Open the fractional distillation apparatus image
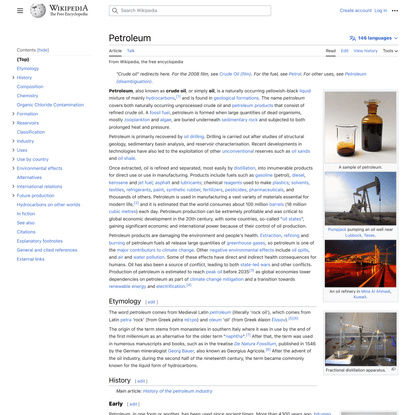415x415 pixels. click(361, 339)
